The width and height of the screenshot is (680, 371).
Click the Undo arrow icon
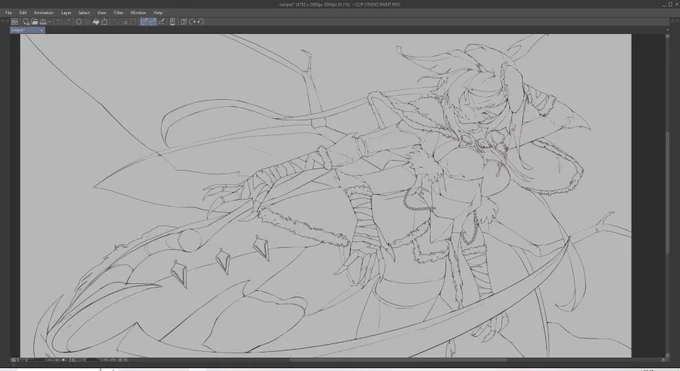pyautogui.click(x=59, y=22)
